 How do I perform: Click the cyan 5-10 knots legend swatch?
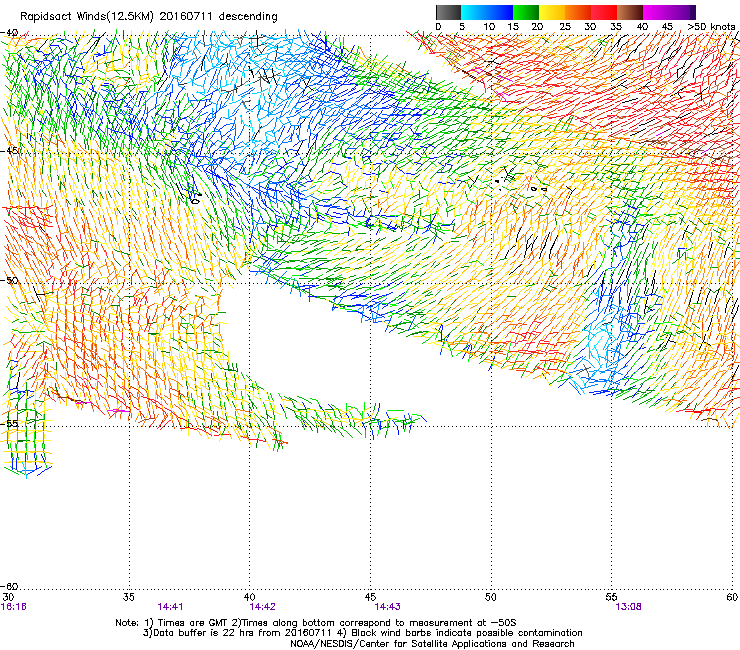[474, 12]
